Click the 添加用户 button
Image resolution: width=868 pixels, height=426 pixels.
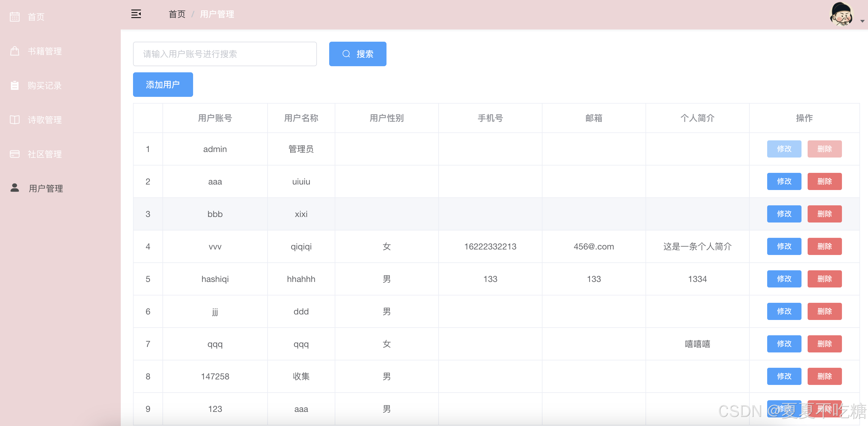click(x=163, y=85)
